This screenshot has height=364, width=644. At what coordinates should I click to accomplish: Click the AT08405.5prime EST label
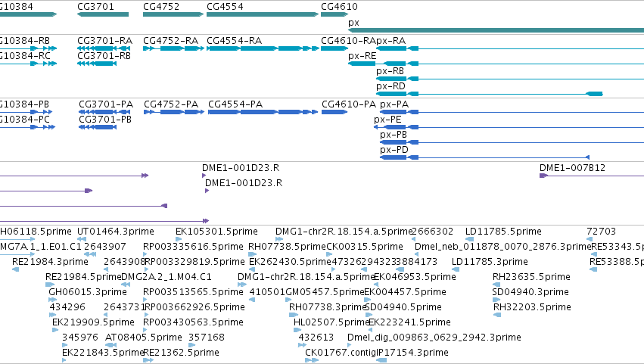pyautogui.click(x=143, y=338)
